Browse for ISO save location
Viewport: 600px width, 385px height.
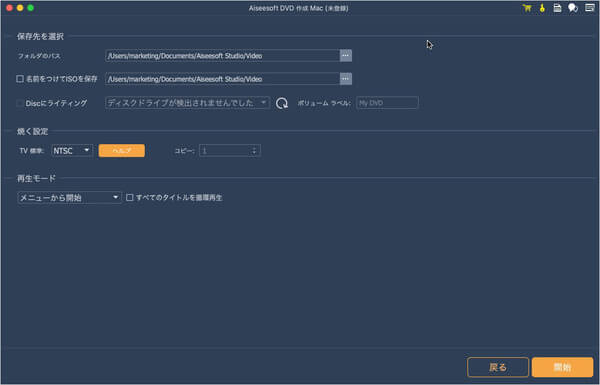tap(346, 79)
